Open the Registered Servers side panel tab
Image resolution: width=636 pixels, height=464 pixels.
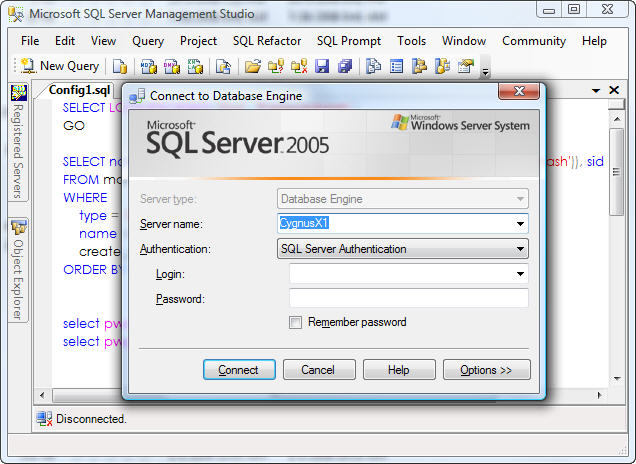coord(19,142)
